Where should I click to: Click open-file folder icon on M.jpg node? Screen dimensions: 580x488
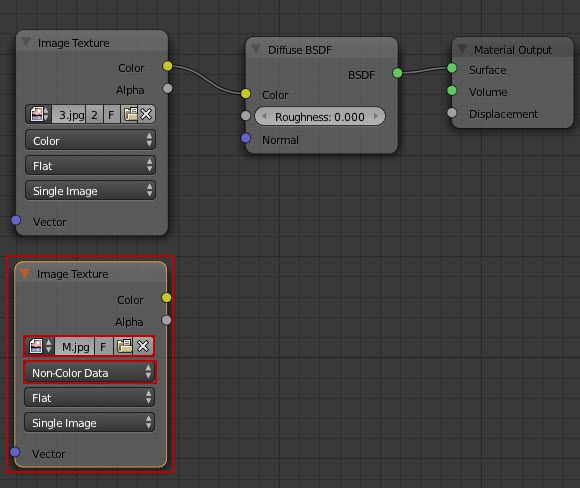(x=124, y=347)
